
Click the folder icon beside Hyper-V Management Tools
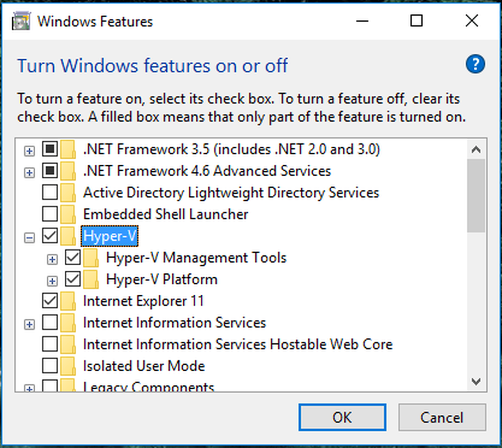click(x=91, y=258)
